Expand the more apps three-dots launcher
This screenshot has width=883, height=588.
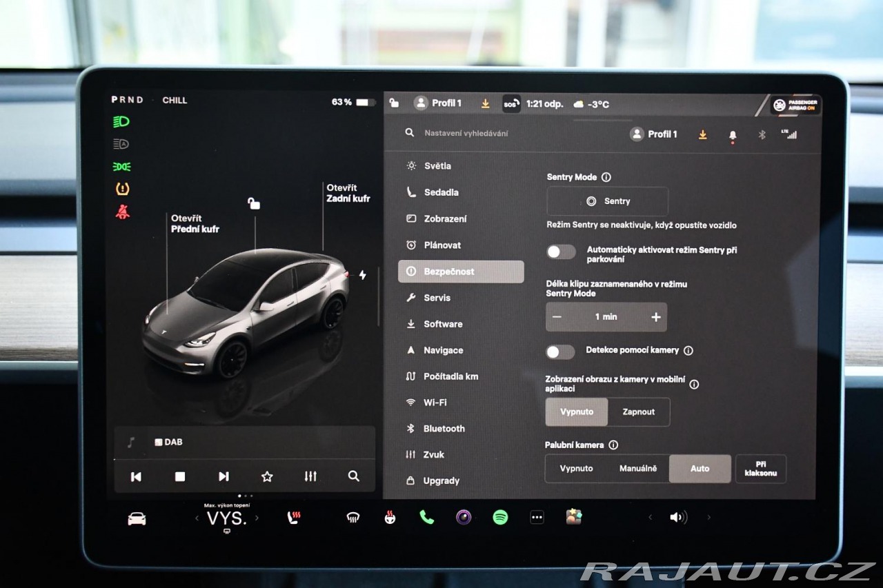pos(537,518)
